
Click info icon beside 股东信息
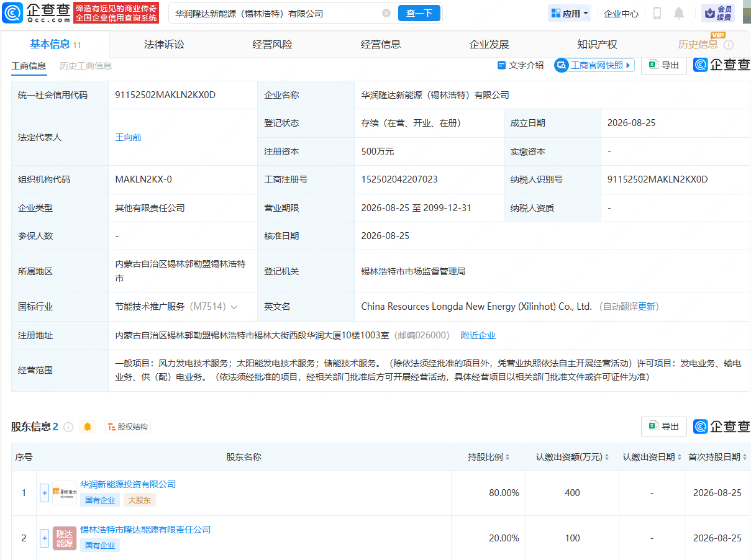tap(68, 427)
